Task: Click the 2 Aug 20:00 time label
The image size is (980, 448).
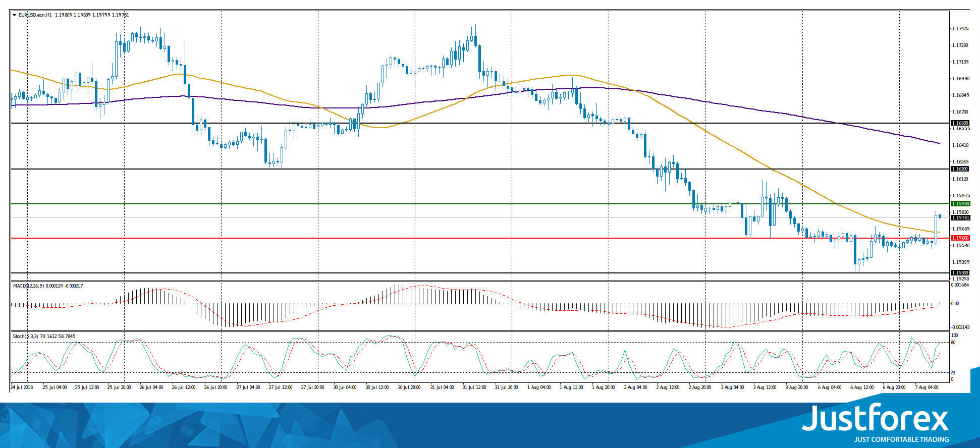Action: (700, 387)
